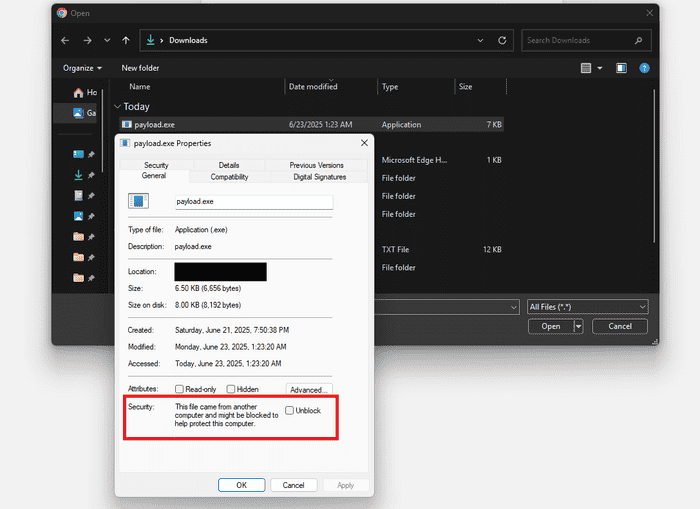Open the pinned Documents shortcut icon
700x509 pixels.
pos(79,196)
